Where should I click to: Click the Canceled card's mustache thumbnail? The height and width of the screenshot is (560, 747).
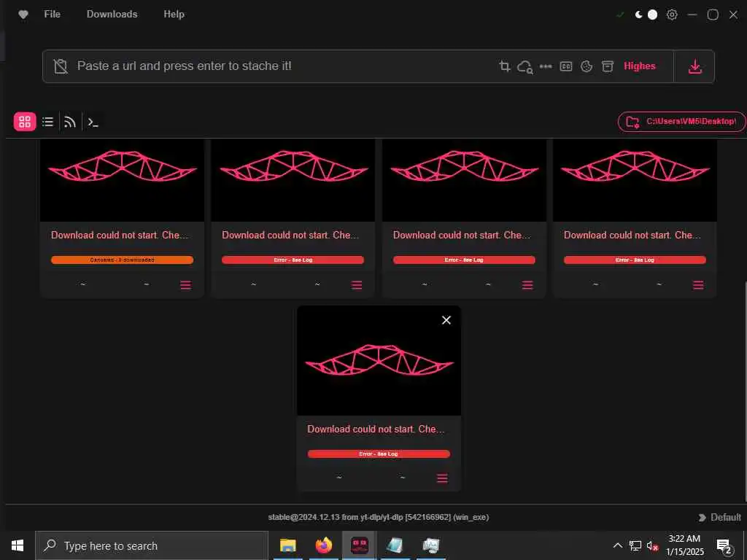[122, 180]
